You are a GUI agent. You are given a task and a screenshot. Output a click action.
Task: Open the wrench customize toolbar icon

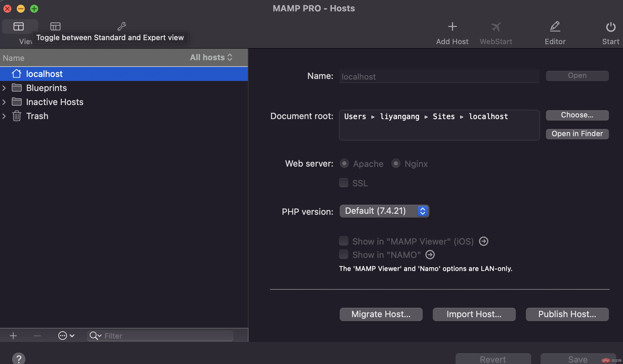tap(122, 26)
